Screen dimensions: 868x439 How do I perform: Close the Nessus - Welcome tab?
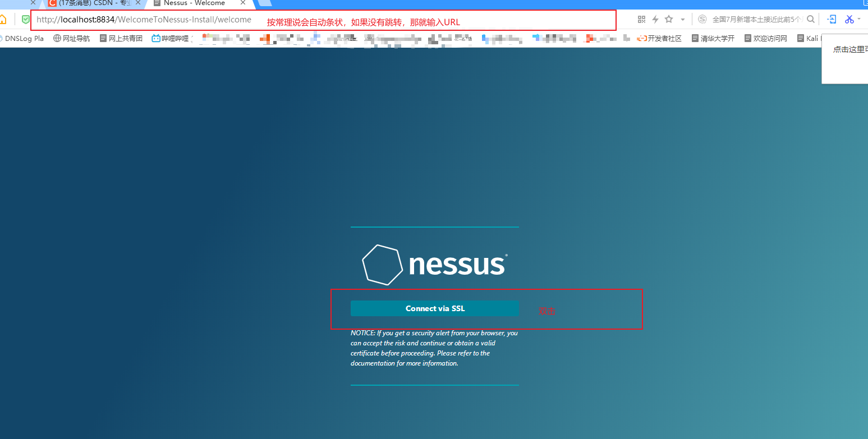point(243,3)
